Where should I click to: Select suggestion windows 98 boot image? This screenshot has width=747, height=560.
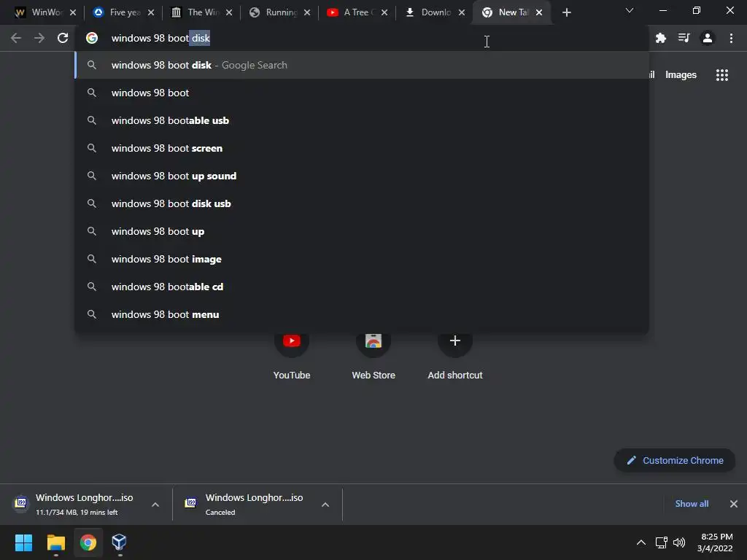click(x=362, y=259)
